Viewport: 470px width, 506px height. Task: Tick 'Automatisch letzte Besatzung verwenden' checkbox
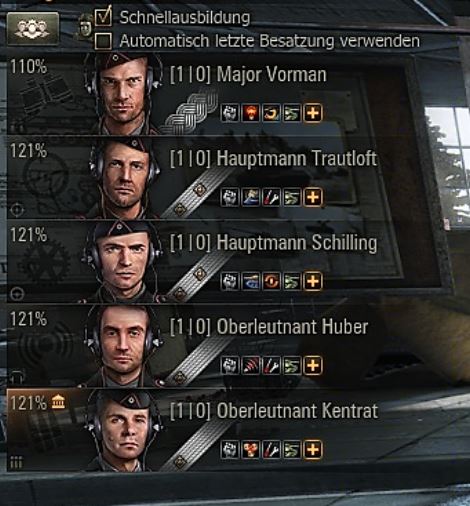pos(103,41)
